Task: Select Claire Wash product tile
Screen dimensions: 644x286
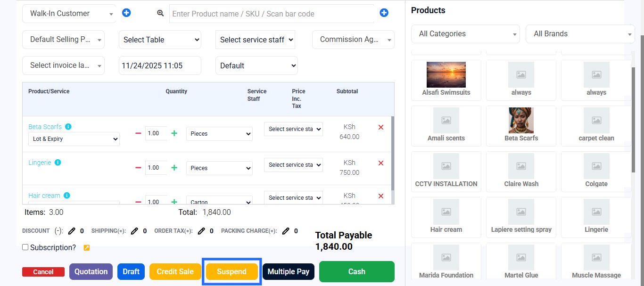Action: (521, 171)
